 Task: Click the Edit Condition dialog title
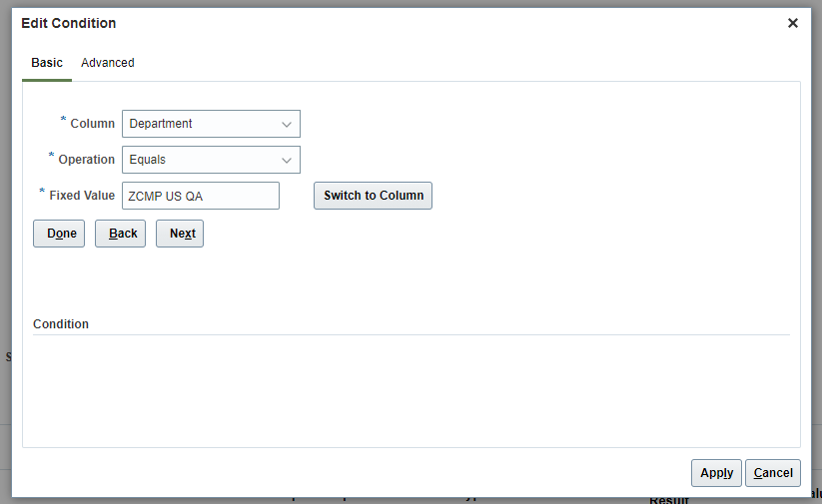pos(69,23)
